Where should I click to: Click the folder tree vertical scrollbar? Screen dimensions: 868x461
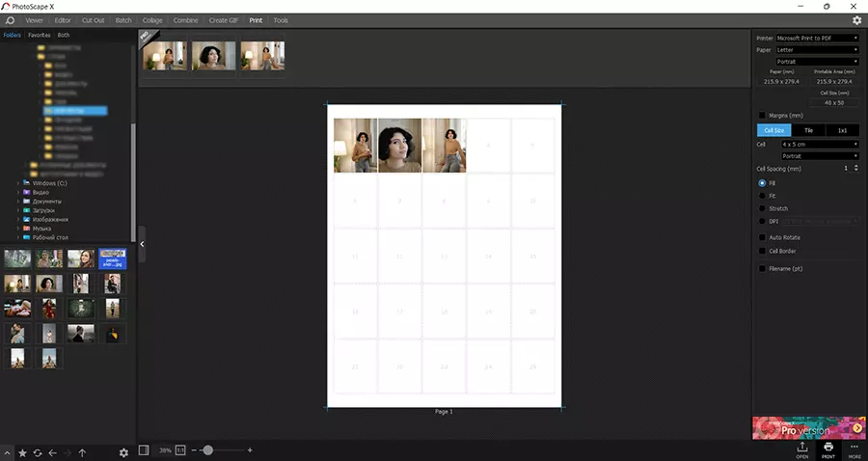(x=133, y=182)
